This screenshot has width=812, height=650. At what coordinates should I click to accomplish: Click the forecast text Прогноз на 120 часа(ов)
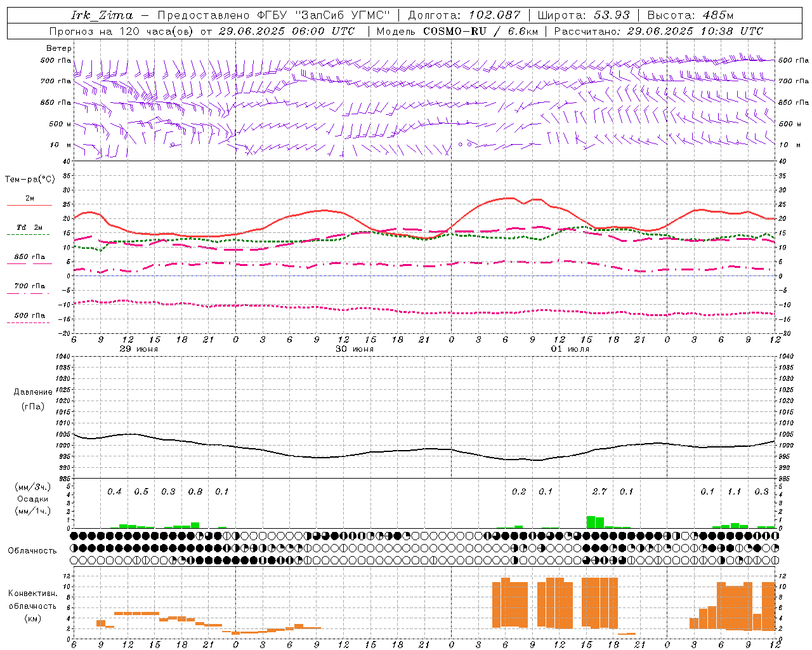pos(122,31)
